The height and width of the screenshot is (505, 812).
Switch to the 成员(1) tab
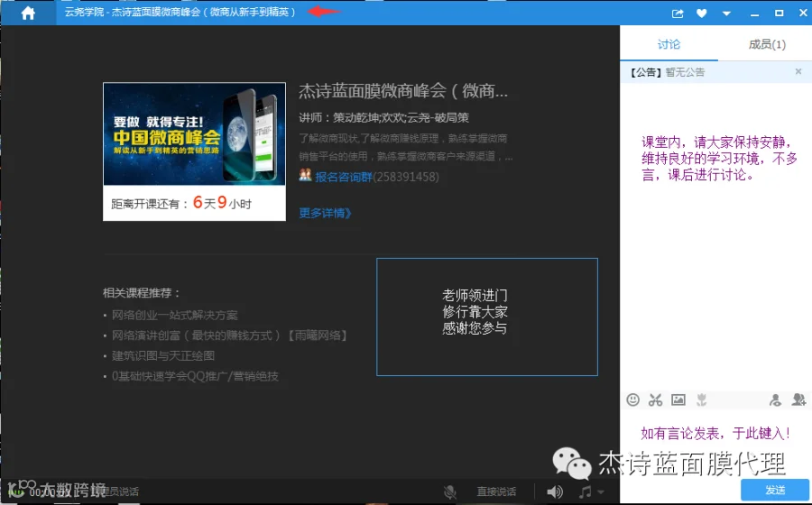767,44
